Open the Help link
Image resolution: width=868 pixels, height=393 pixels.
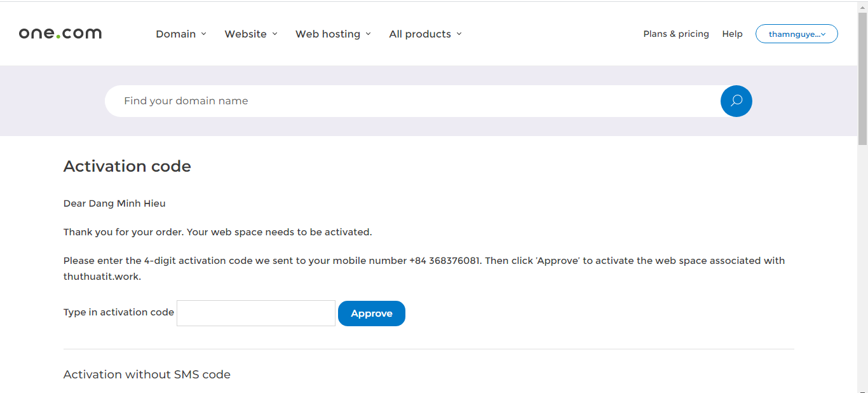732,34
